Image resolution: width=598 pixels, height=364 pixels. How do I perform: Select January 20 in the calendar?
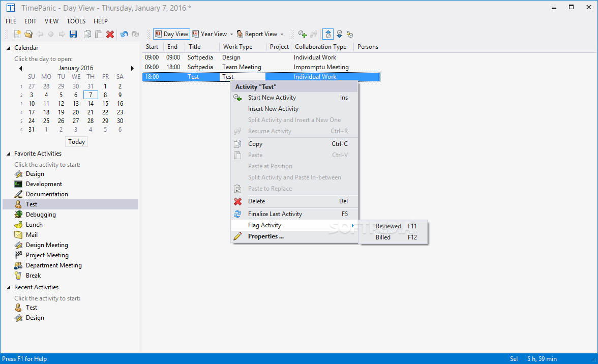(76, 112)
